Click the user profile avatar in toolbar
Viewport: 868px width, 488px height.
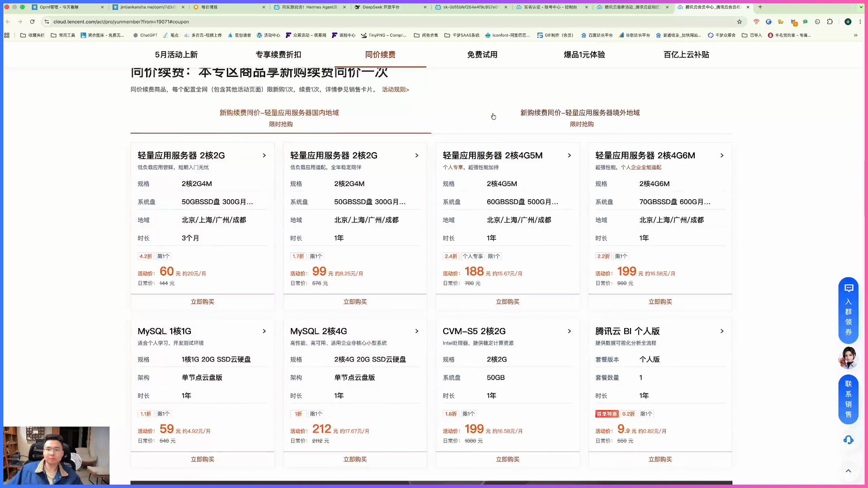(x=848, y=22)
